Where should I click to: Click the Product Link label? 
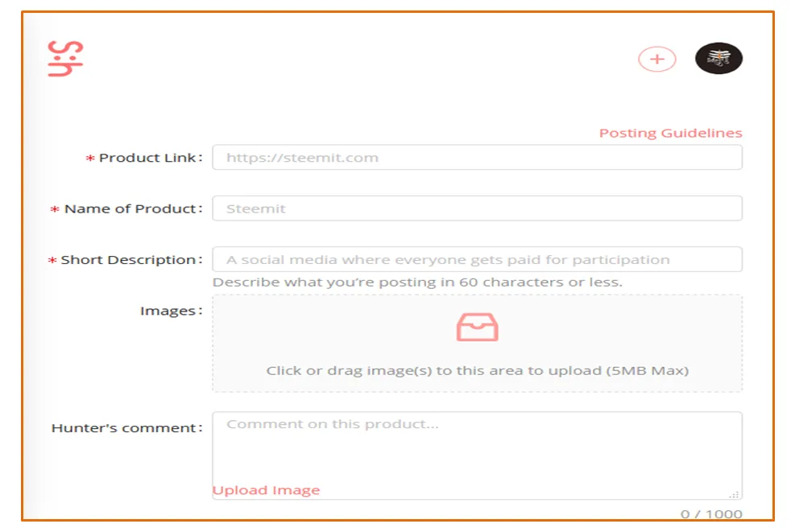click(x=149, y=158)
